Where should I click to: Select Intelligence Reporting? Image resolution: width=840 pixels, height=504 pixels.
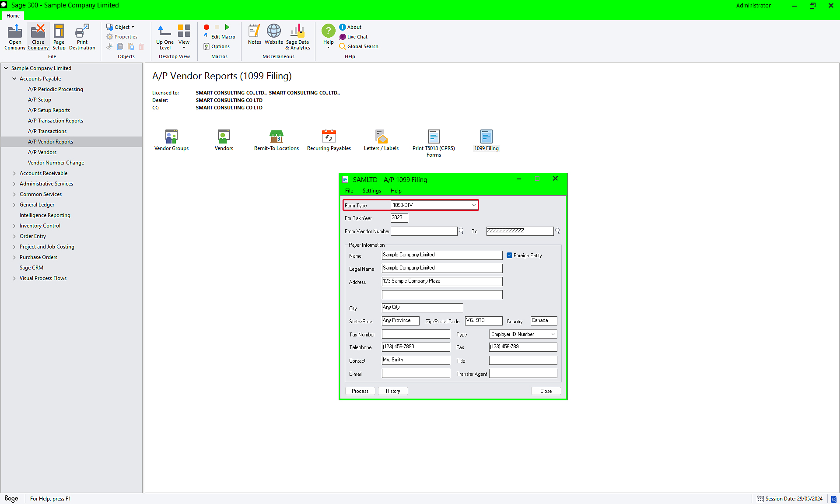(45, 215)
